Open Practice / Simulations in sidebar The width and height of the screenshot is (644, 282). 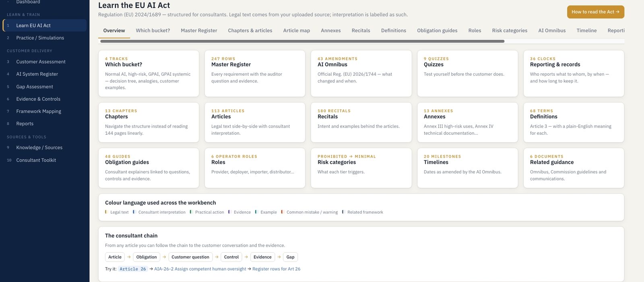click(44, 38)
